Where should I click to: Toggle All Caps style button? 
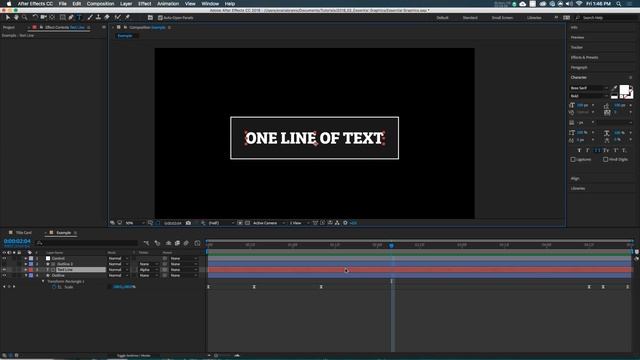pos(598,151)
